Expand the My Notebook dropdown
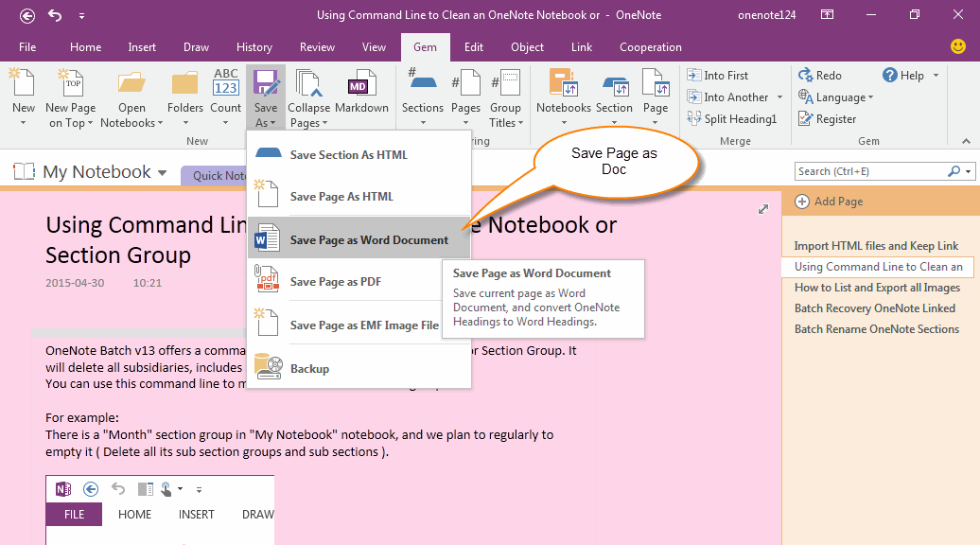Screen dimensions: 980x545 tap(163, 172)
